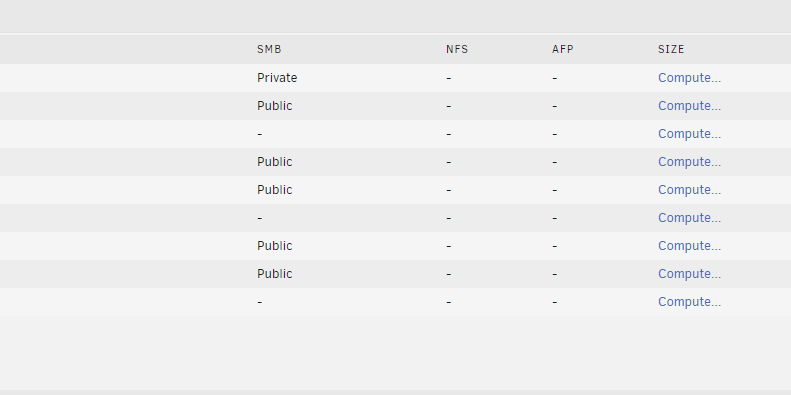This screenshot has height=395, width=791.
Task: Click the fifth row Compute link
Action: coord(689,190)
